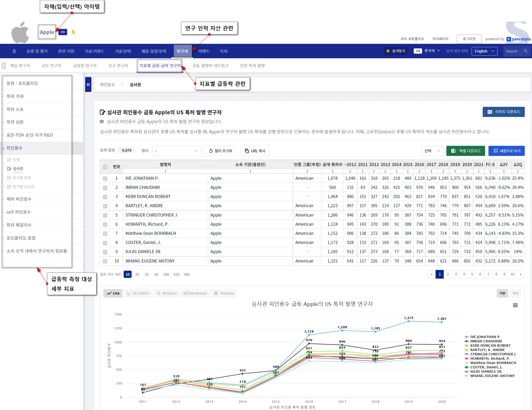
Task: Switch chart to Treemap view
Action: point(224,293)
